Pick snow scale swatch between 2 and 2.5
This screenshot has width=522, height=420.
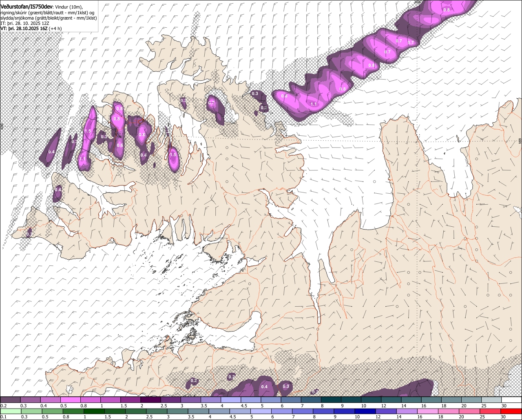click(150, 400)
